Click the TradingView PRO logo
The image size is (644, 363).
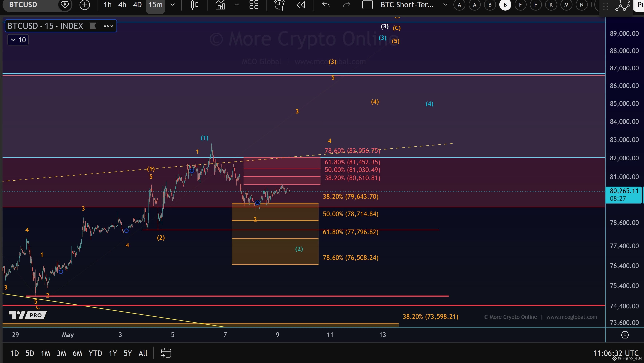tap(27, 315)
